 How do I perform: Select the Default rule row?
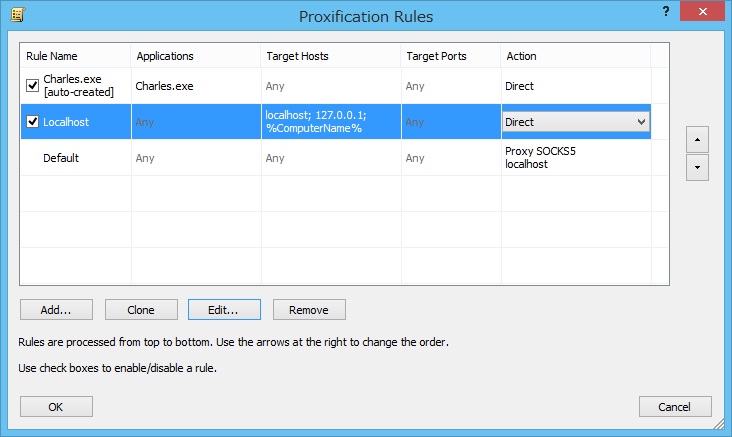(x=61, y=158)
